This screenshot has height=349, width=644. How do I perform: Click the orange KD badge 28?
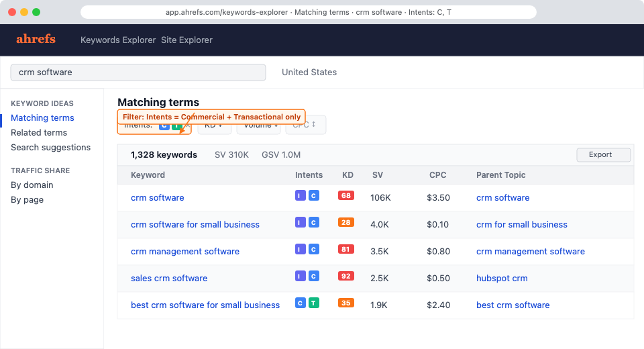(346, 222)
